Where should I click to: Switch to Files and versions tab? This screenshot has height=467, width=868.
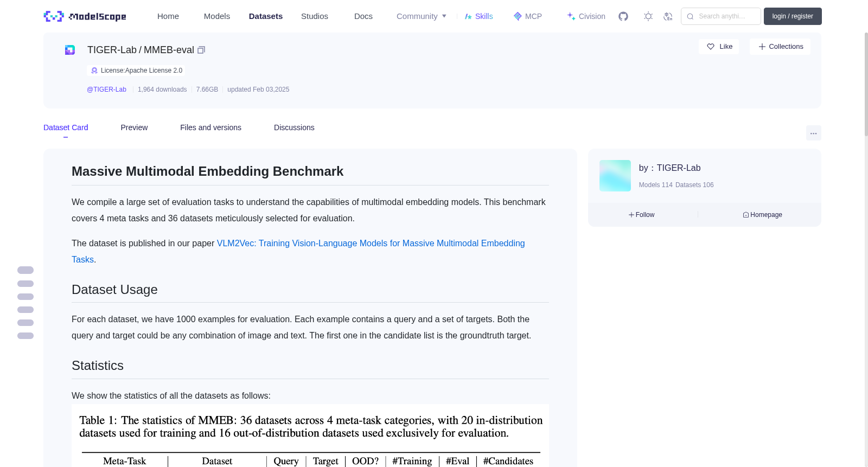pyautogui.click(x=210, y=127)
